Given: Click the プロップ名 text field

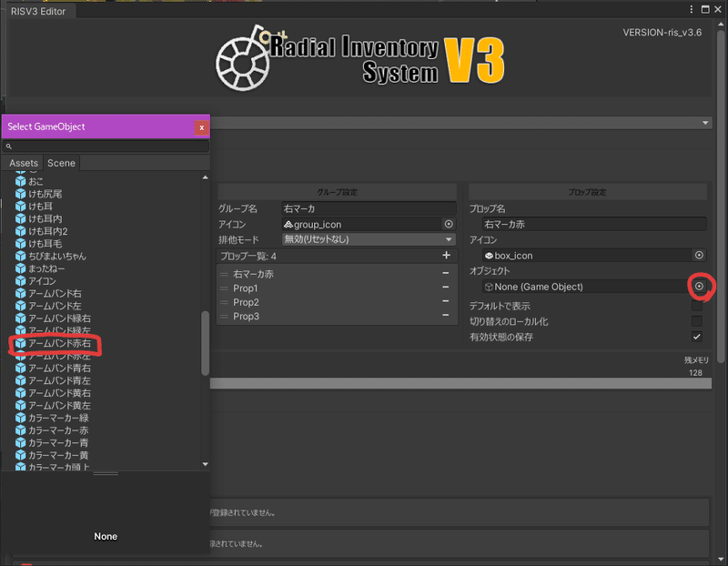Looking at the screenshot, I should pyautogui.click(x=594, y=224).
